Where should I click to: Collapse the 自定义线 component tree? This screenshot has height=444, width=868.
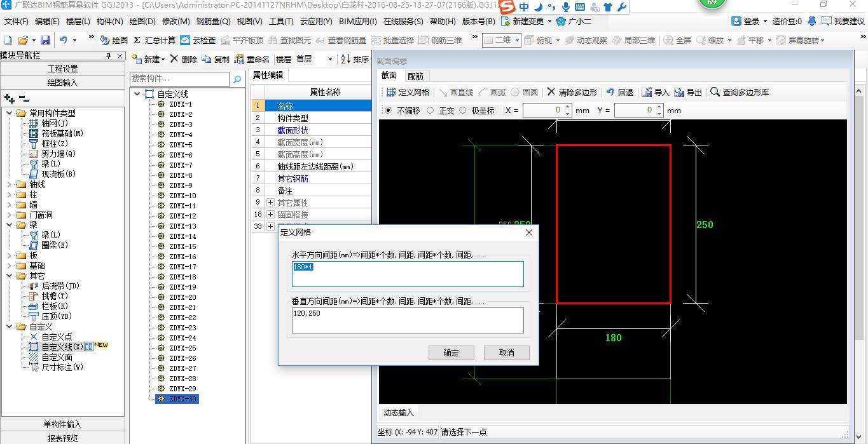137,94
